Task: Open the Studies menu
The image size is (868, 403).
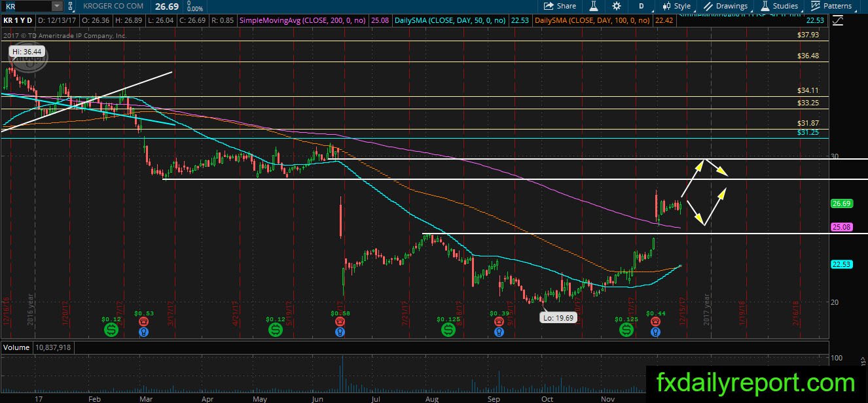Action: (779, 6)
